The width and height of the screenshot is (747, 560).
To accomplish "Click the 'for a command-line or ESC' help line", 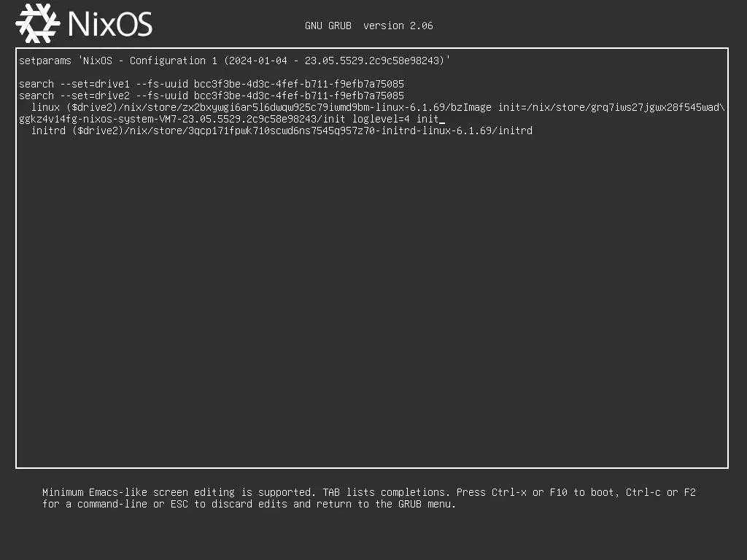I will (249, 504).
